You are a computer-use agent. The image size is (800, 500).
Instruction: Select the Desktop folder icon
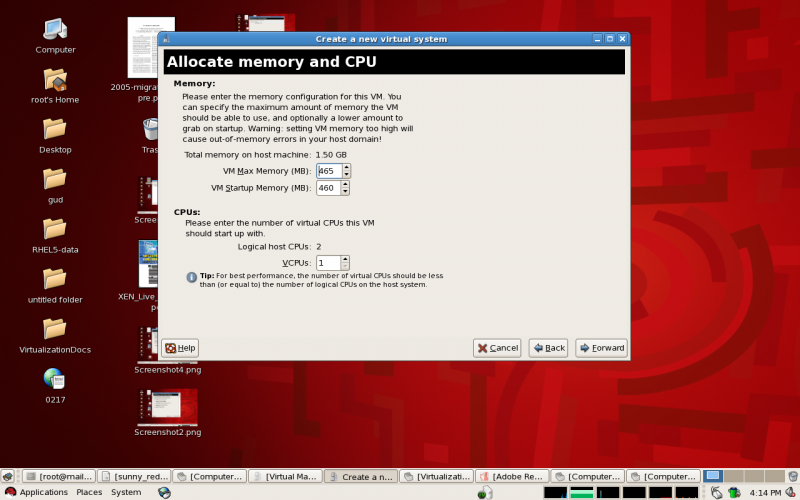pyautogui.click(x=55, y=129)
